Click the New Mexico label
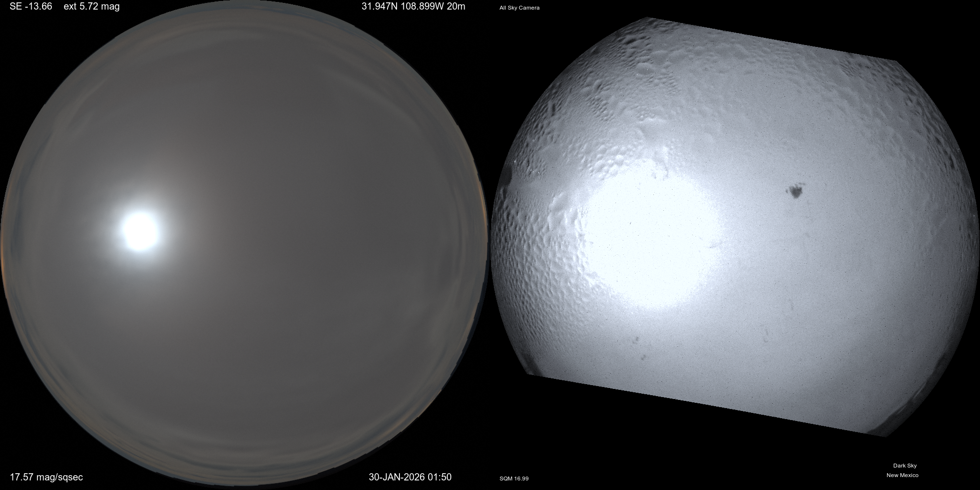 coord(902,475)
